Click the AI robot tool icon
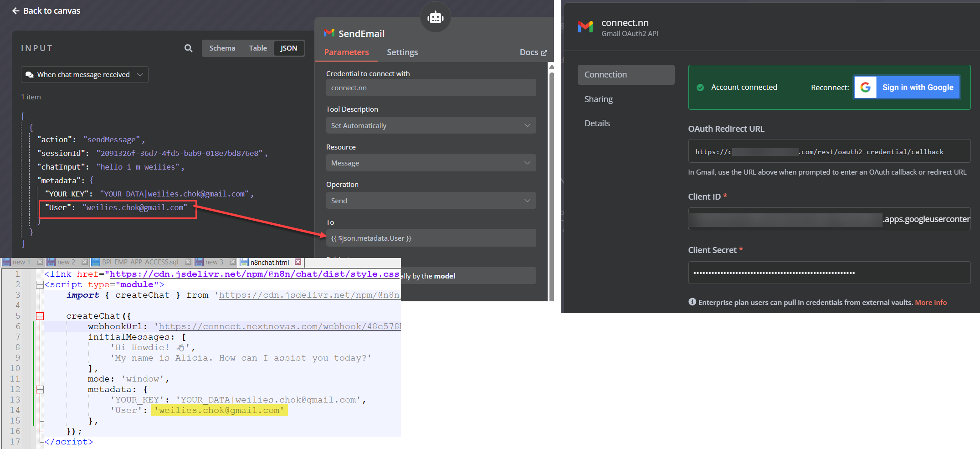The image size is (980, 449). (x=435, y=17)
